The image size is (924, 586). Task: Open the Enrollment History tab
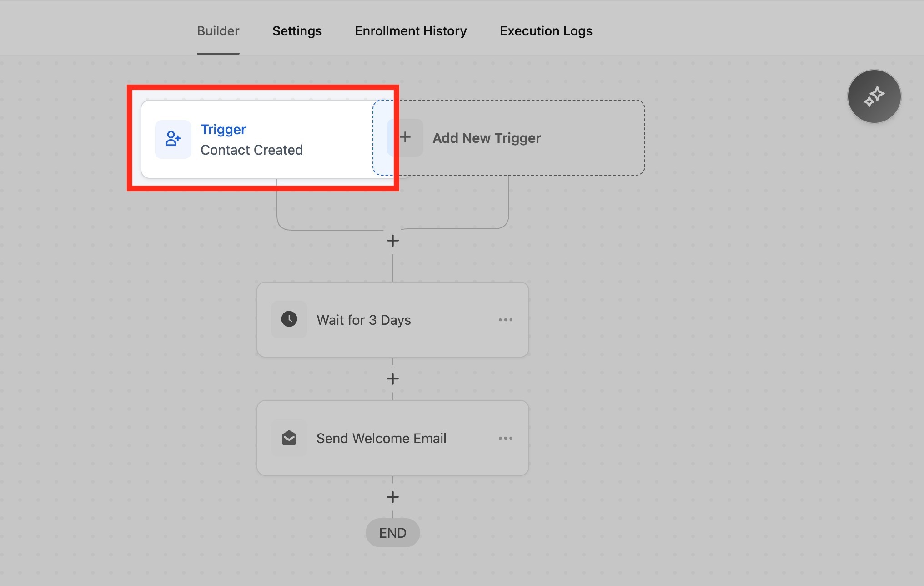[x=411, y=31]
